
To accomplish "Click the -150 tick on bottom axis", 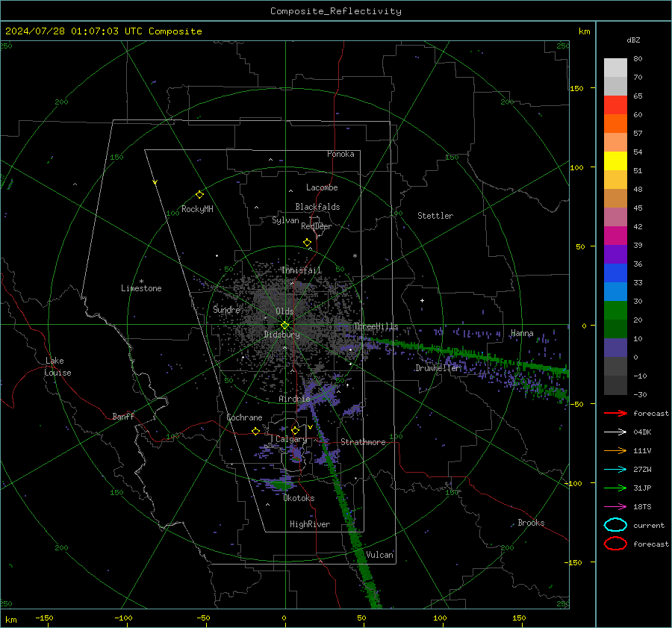I will pos(44,618).
